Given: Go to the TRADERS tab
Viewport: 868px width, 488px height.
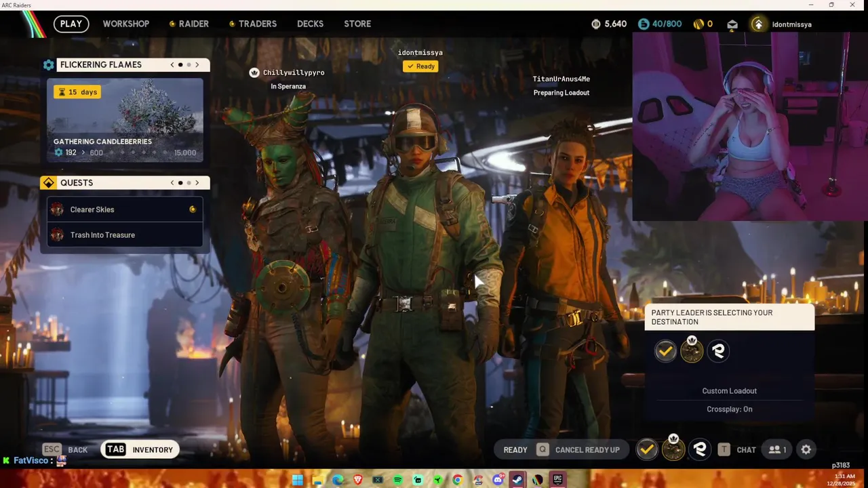Looking at the screenshot, I should tap(258, 24).
